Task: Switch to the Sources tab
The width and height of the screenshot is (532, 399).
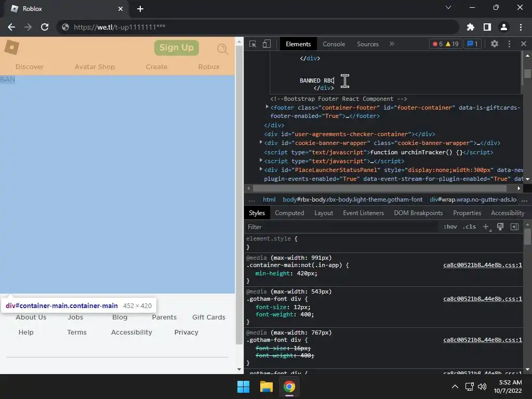Action: click(367, 44)
